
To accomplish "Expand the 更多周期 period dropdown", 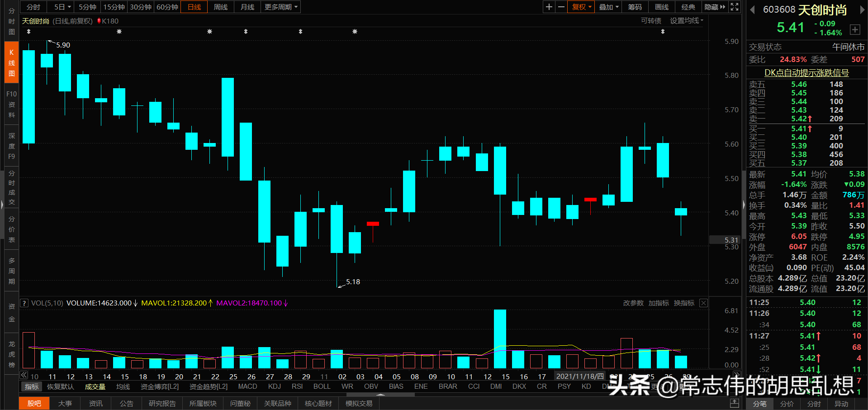I will pos(280,7).
